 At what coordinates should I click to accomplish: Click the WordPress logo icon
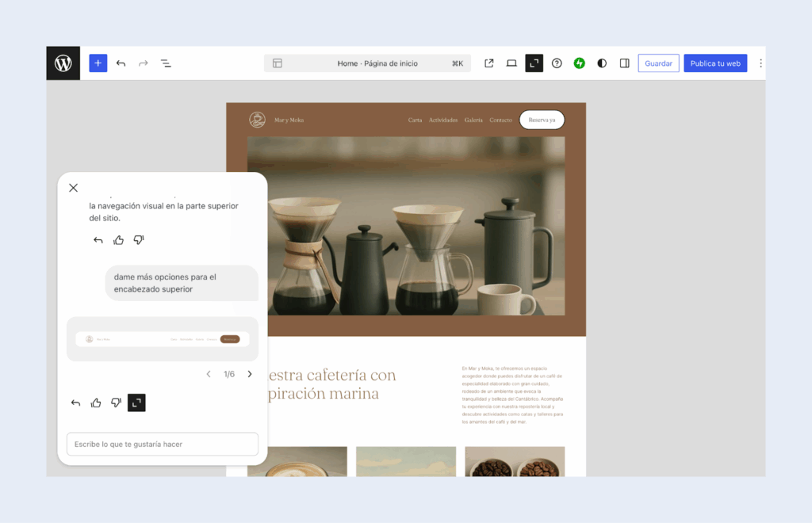click(63, 63)
